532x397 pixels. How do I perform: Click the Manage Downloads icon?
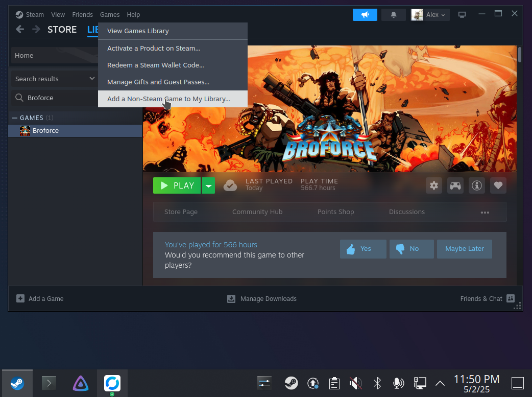coord(231,298)
